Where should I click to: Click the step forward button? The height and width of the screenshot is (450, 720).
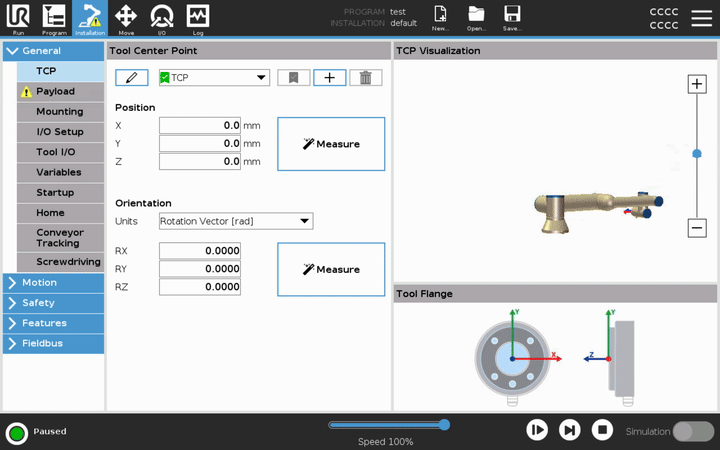pyautogui.click(x=570, y=430)
